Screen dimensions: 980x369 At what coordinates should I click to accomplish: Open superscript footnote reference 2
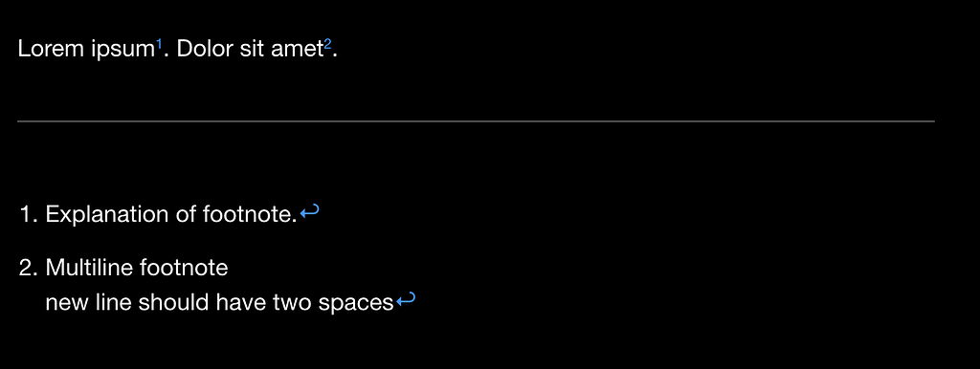click(327, 44)
